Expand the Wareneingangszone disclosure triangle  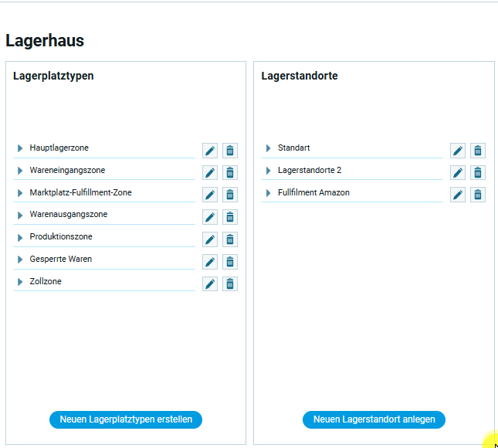coord(20,171)
